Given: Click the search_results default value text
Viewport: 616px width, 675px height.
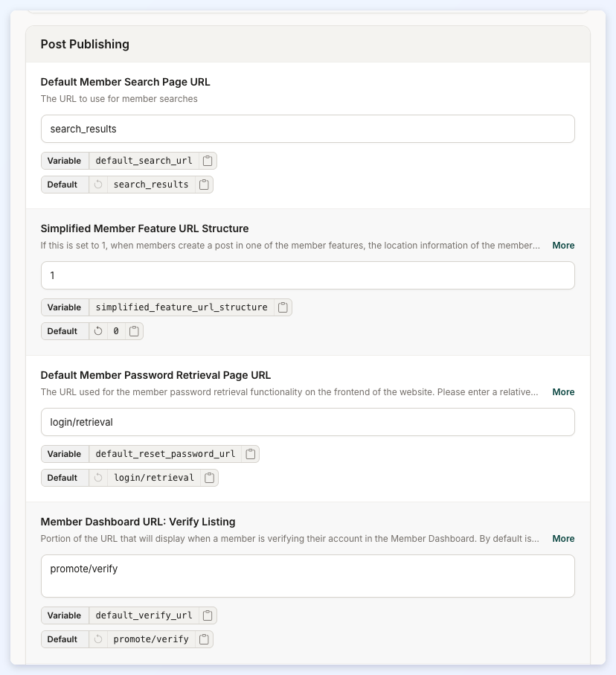Looking at the screenshot, I should 151,185.
